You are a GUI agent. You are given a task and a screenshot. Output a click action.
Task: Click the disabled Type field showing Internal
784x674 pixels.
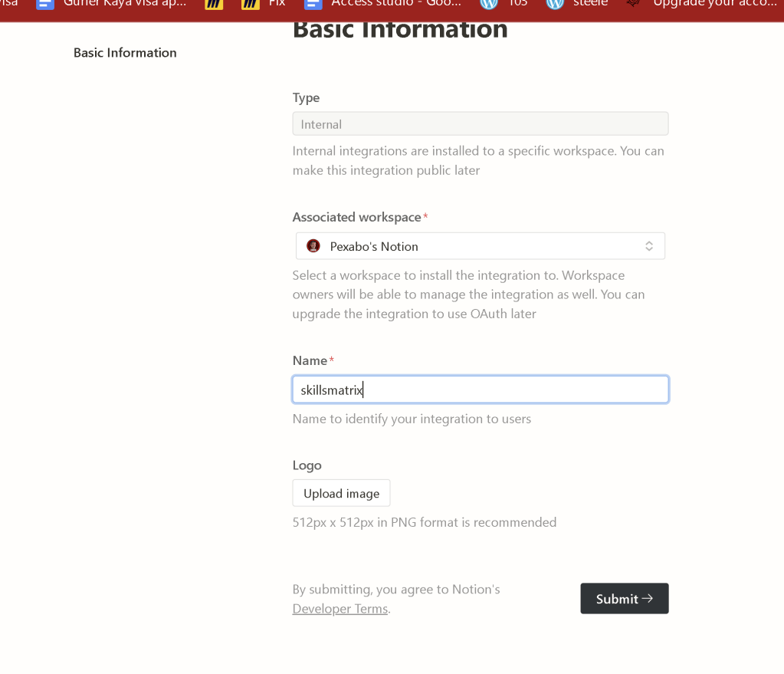point(480,124)
